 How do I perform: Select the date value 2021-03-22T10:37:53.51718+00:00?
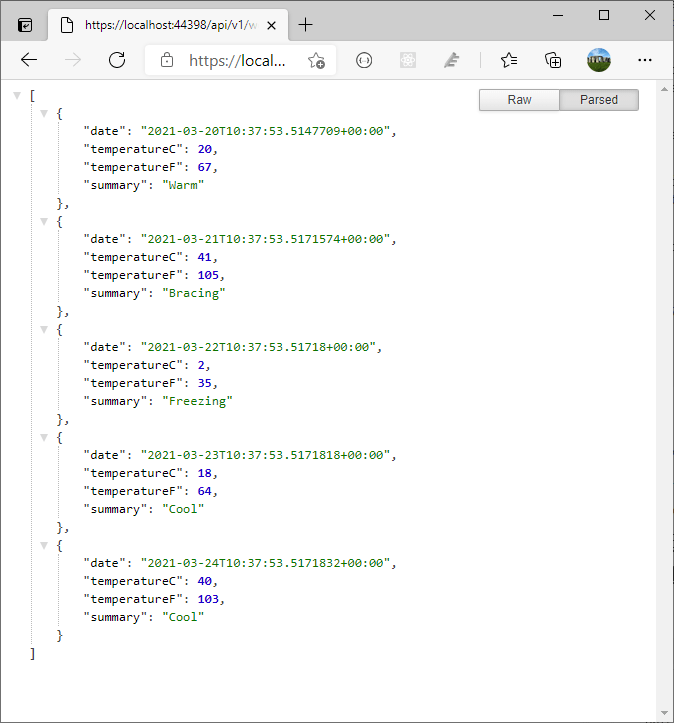[x=258, y=347]
